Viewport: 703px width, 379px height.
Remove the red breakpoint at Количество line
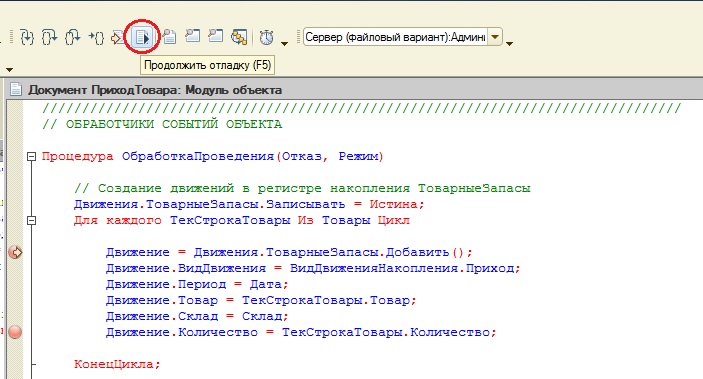[x=15, y=332]
